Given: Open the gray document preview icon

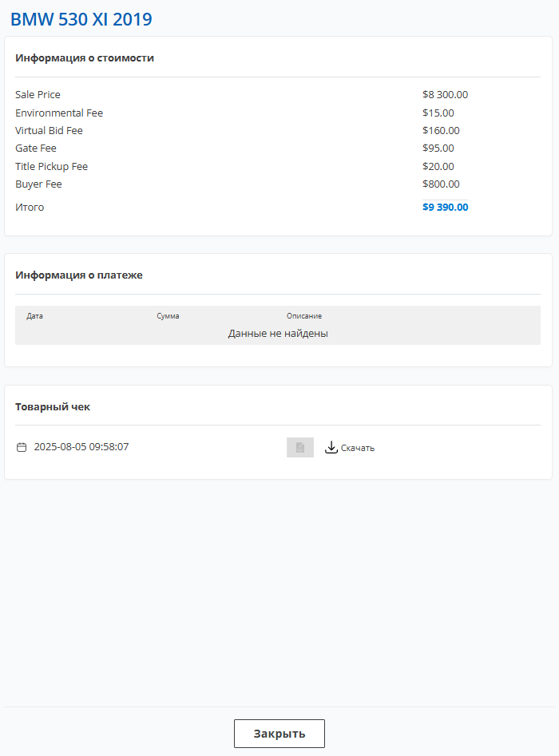Looking at the screenshot, I should (300, 447).
